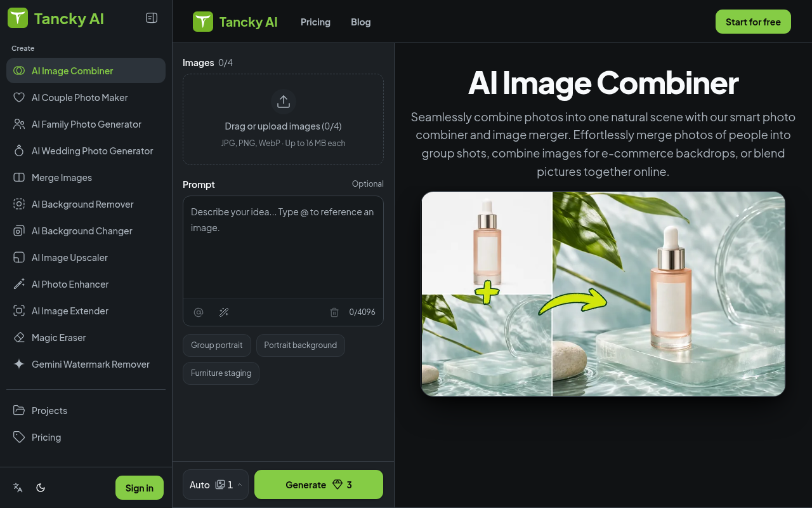Click the Start for free button
Screen dimensions: 812x508
coord(753,22)
